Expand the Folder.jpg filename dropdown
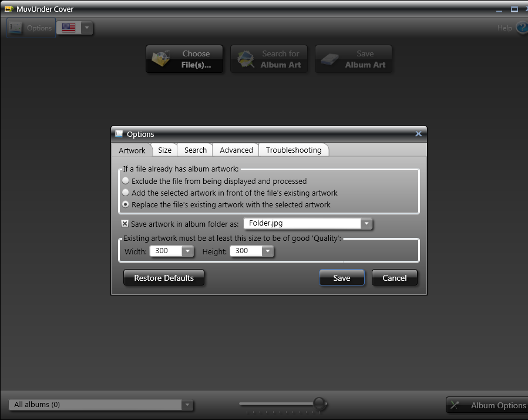Image resolution: width=528 pixels, height=420 pixels. coord(366,224)
